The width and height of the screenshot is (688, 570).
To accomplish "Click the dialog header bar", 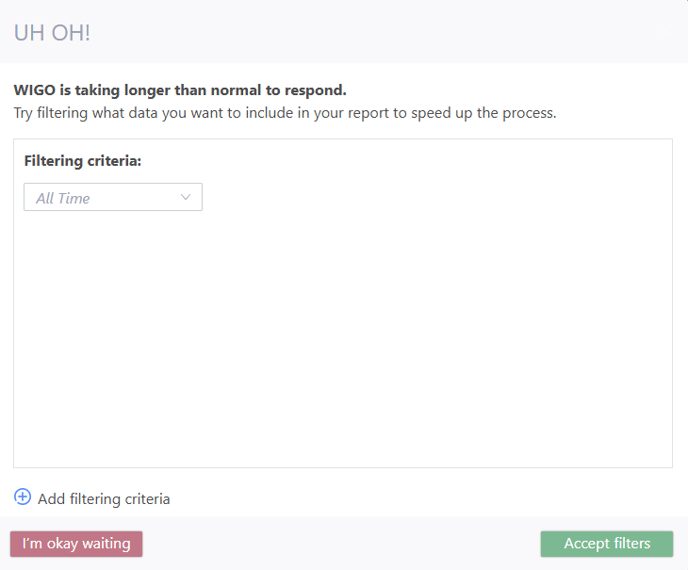I will [344, 32].
